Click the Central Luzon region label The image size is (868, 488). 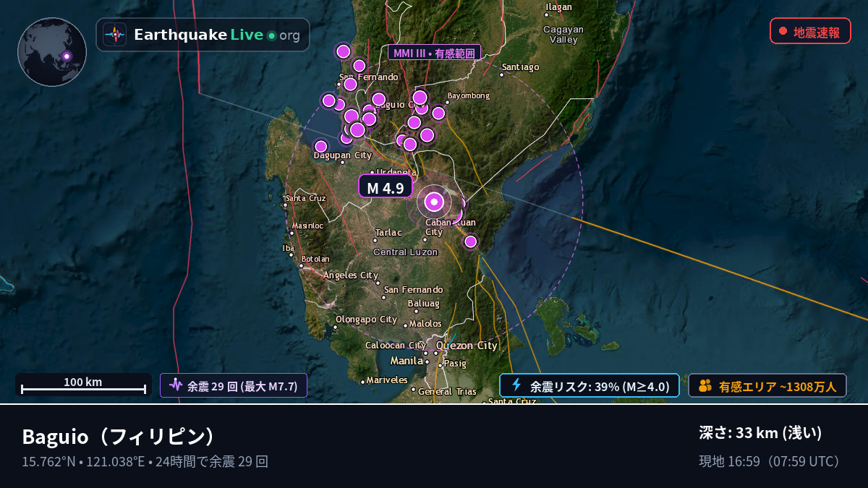pos(405,252)
